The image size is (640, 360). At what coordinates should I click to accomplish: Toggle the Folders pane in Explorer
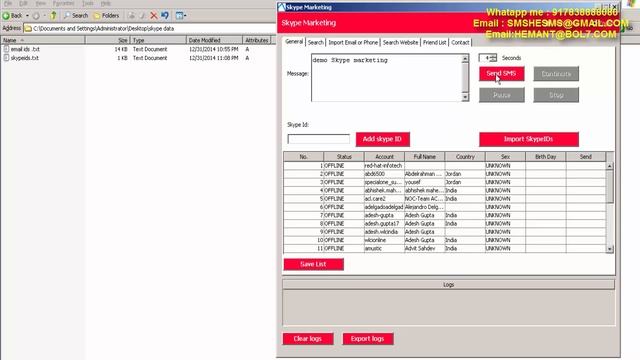pyautogui.click(x=106, y=16)
